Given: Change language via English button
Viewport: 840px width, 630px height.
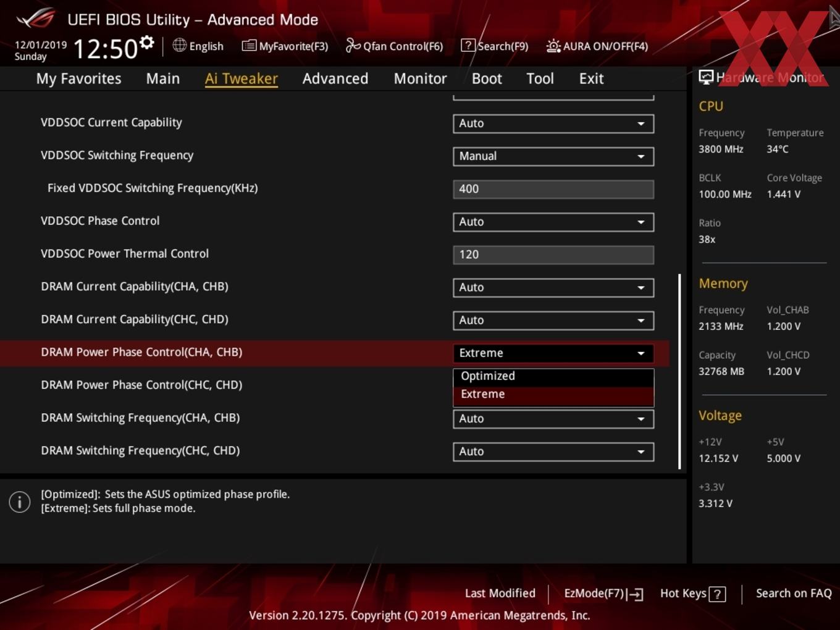Looking at the screenshot, I should [x=198, y=46].
